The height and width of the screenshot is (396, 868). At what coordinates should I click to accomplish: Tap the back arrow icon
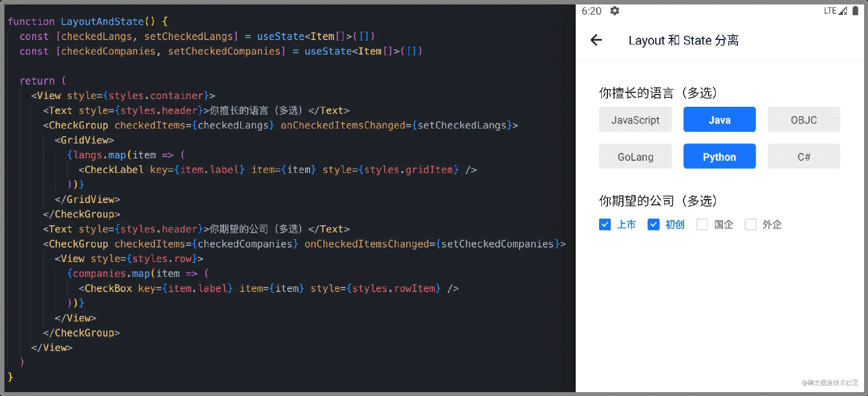tap(596, 40)
